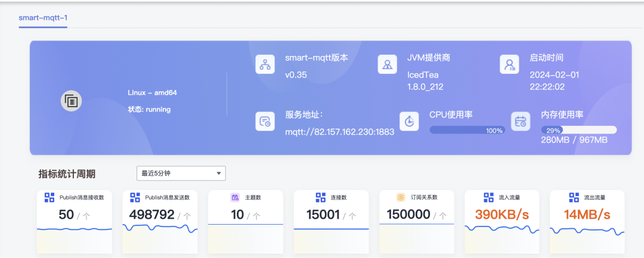644x258 pixels.
Task: Click the 启动时间 label
Action: click(x=546, y=58)
